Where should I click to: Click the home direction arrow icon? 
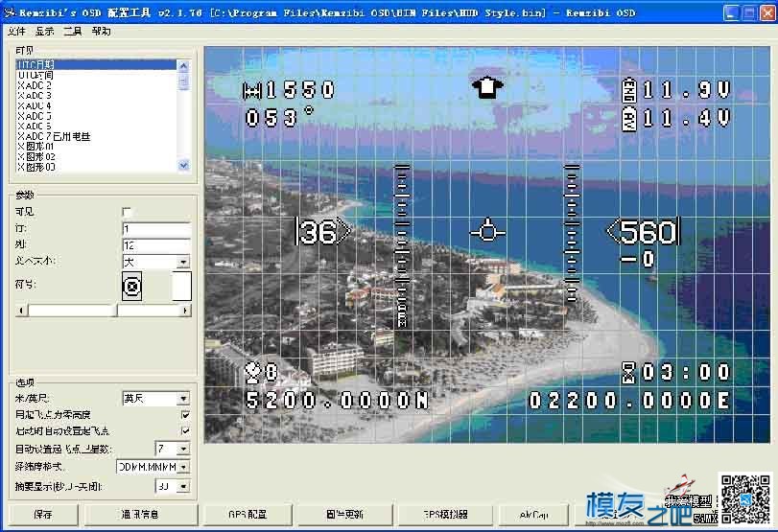487,88
